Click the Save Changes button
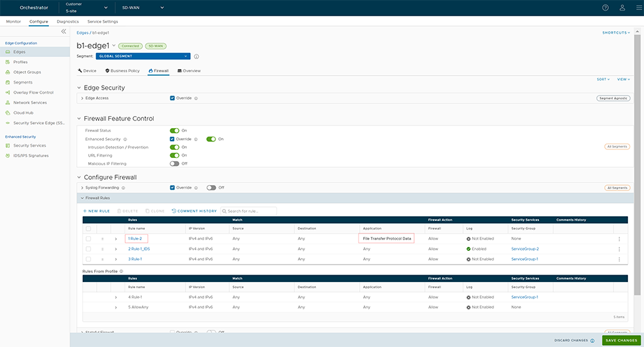This screenshot has width=644, height=347. pos(621,340)
